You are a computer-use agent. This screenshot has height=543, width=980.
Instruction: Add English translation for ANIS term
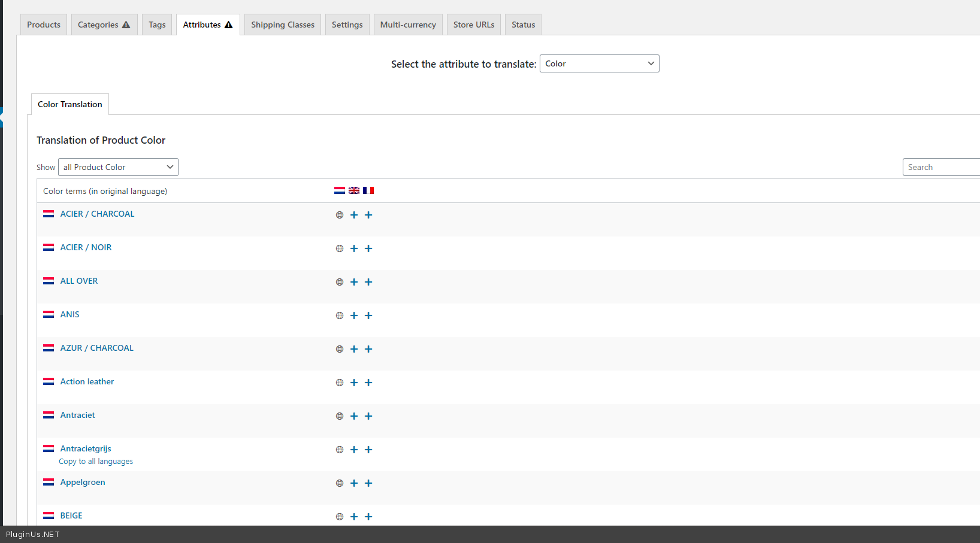[354, 316]
